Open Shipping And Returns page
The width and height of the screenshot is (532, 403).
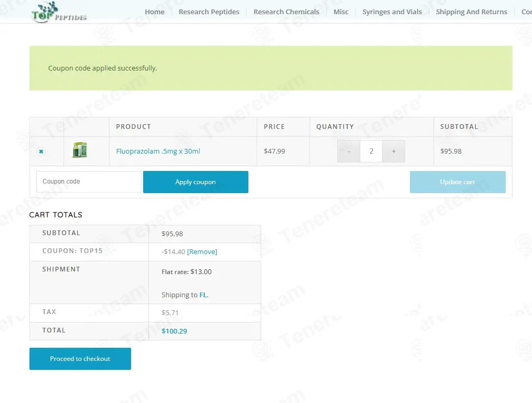471,12
